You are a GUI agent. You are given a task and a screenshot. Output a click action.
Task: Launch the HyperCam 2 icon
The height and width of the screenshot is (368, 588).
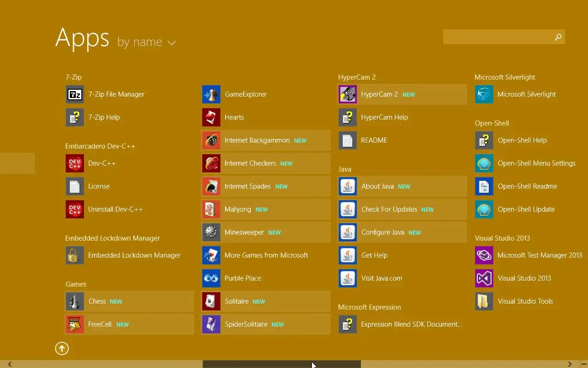click(x=348, y=94)
